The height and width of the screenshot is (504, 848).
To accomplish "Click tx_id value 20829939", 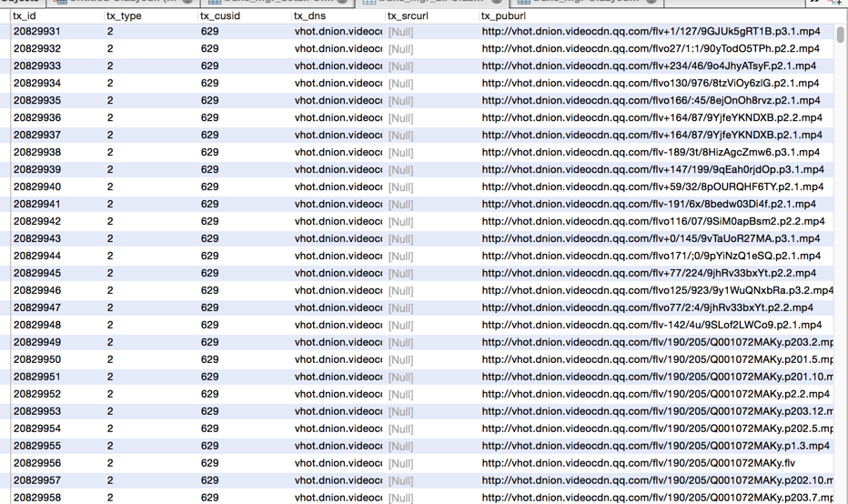I will (x=36, y=169).
